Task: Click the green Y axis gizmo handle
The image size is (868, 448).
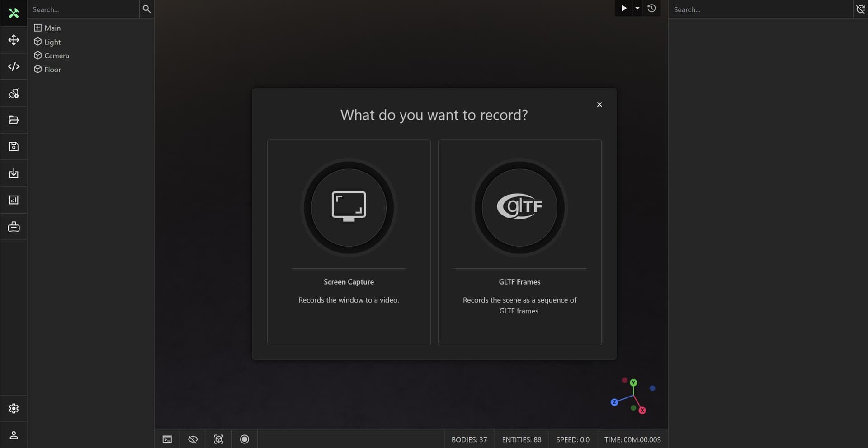Action: [633, 383]
